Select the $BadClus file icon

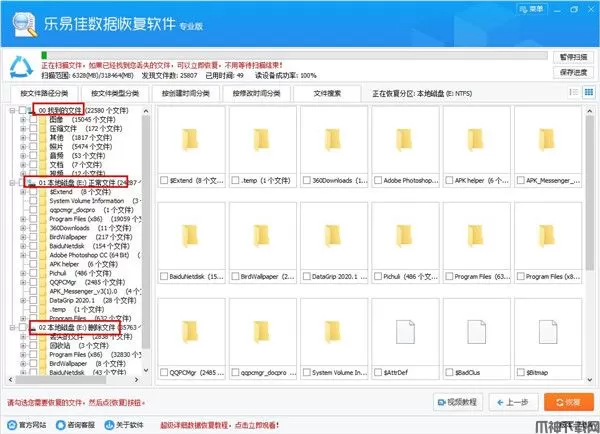point(476,331)
